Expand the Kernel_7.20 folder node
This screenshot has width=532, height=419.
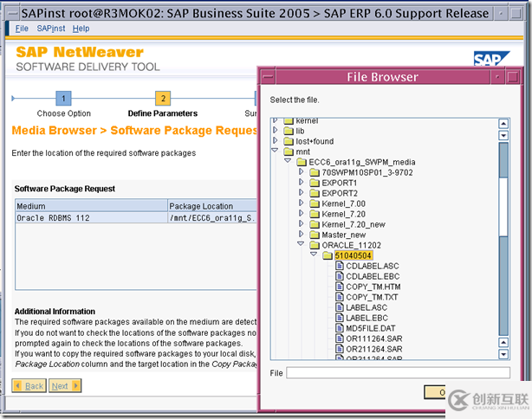click(x=301, y=213)
